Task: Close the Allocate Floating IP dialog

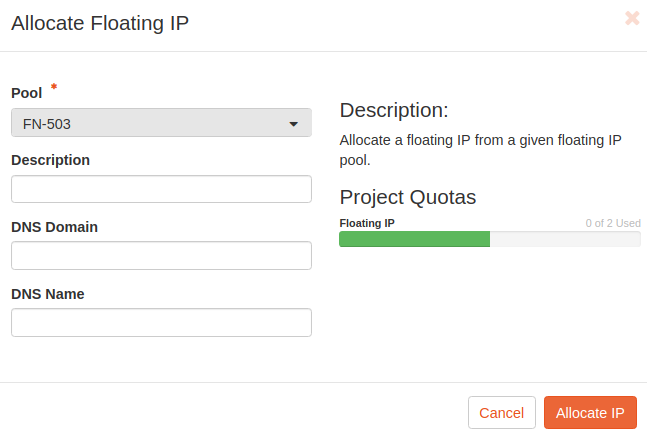Action: pos(632,18)
